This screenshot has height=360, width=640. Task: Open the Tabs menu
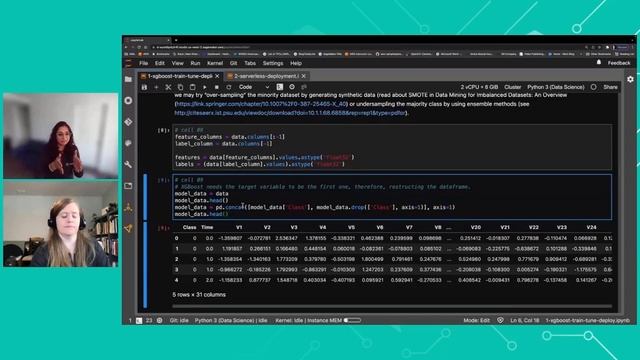(x=250, y=63)
